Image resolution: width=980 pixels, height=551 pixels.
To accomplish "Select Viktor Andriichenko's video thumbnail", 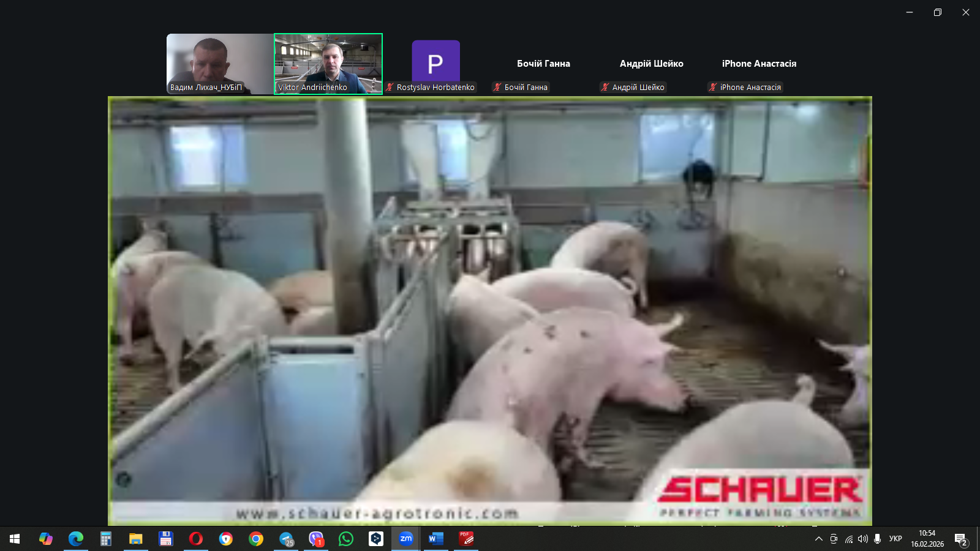I will coord(328,64).
